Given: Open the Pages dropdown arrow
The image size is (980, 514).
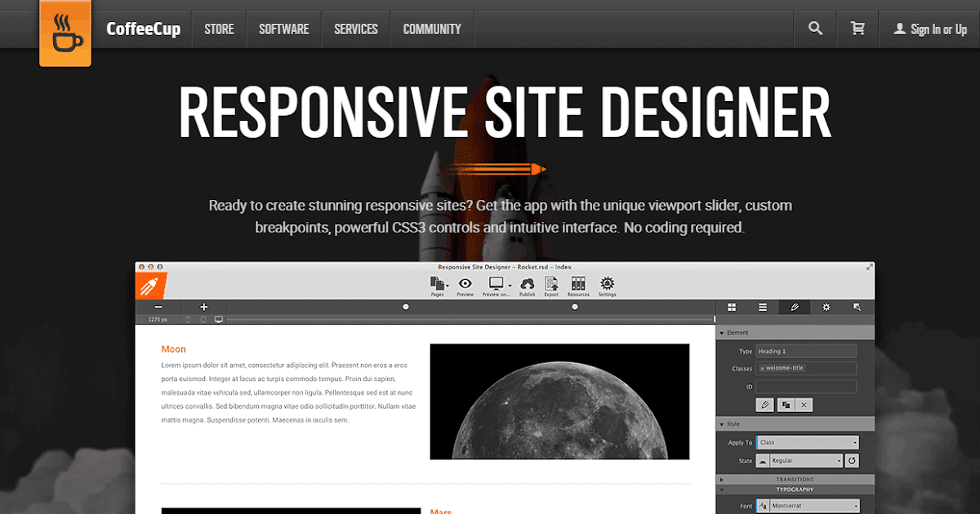Looking at the screenshot, I should pyautogui.click(x=448, y=286).
